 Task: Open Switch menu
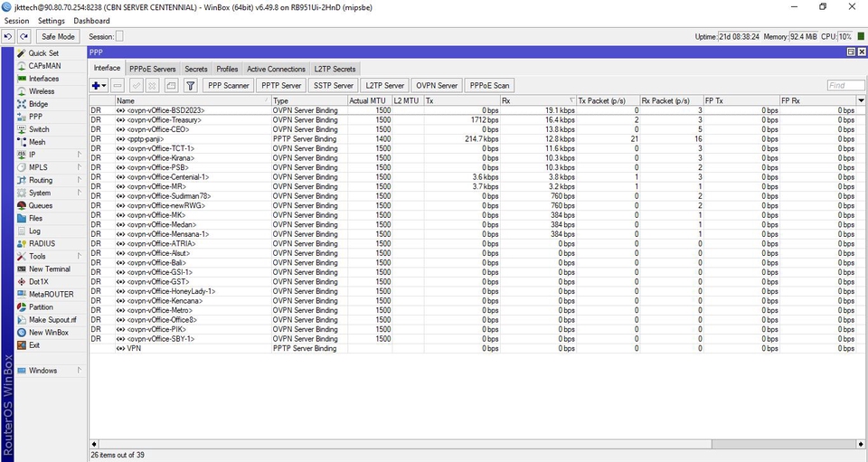tap(39, 129)
